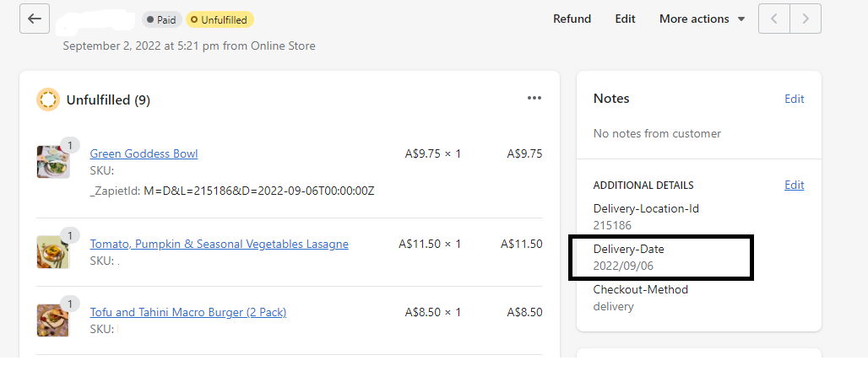Click the Edit order button
The height and width of the screenshot is (382, 868).
point(625,19)
